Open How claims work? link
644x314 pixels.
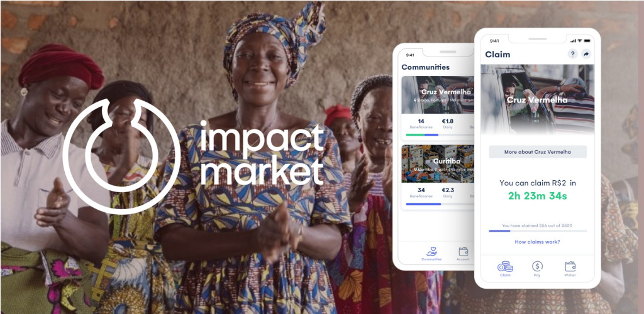tap(537, 242)
